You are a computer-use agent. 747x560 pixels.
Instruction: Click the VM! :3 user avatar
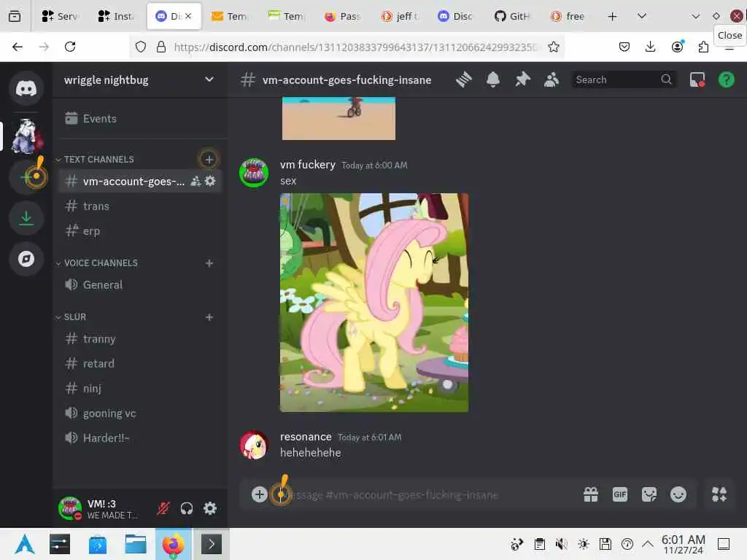click(x=70, y=508)
